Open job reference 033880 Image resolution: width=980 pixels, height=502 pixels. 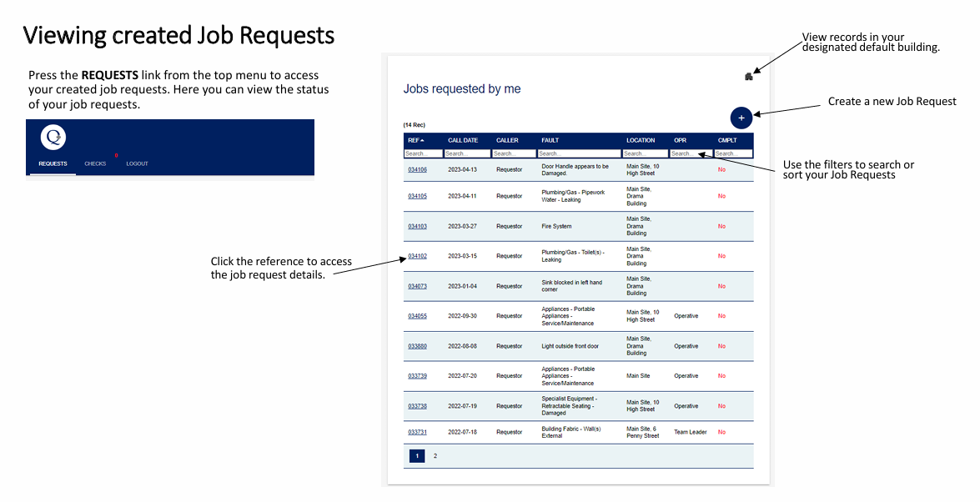point(418,346)
